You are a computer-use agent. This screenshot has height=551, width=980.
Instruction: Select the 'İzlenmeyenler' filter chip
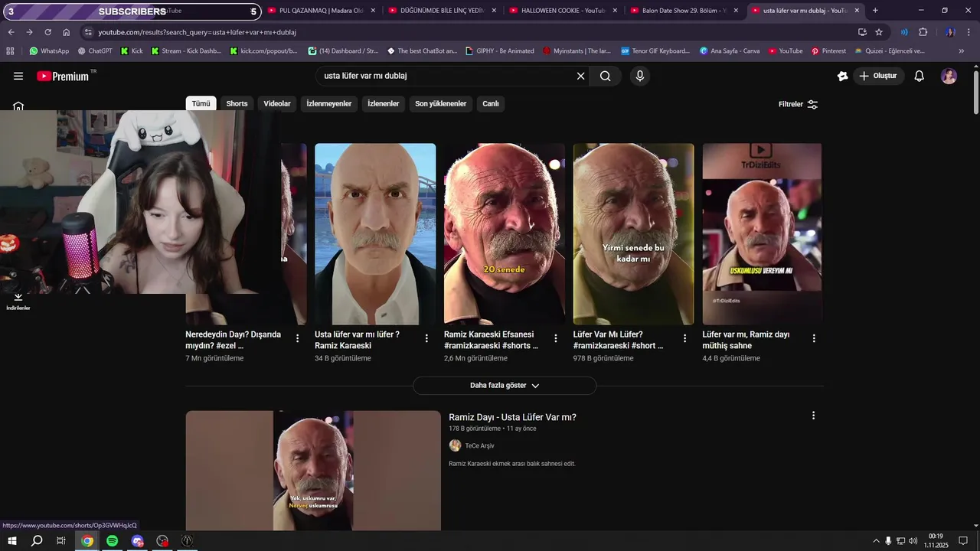click(329, 104)
